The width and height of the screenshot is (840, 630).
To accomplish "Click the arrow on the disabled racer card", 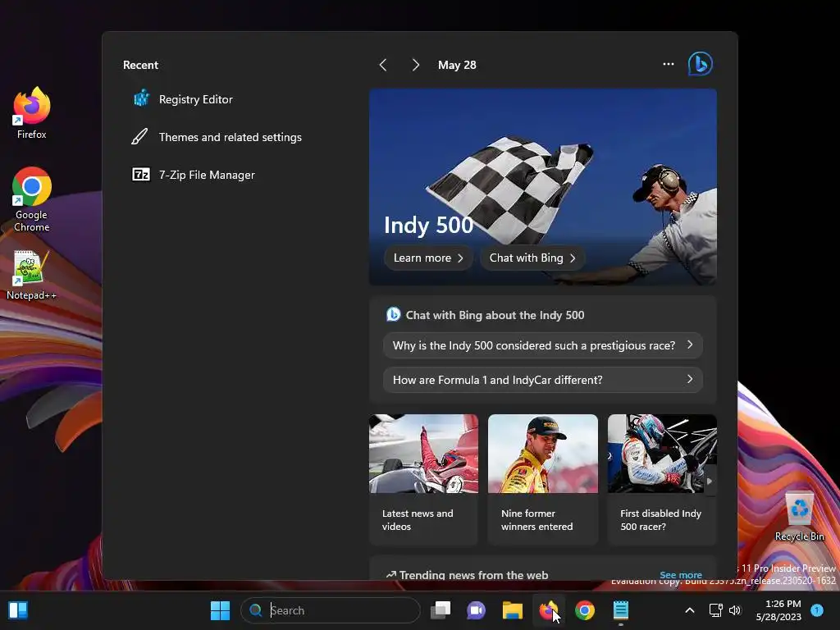I will [710, 481].
